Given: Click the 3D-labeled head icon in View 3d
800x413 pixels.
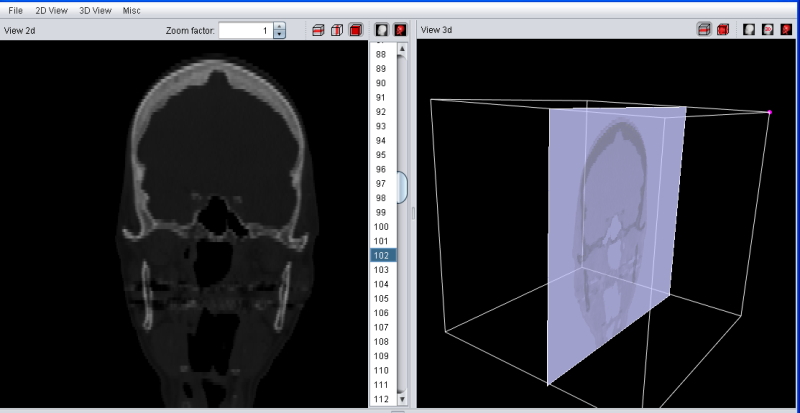Looking at the screenshot, I should [767, 30].
